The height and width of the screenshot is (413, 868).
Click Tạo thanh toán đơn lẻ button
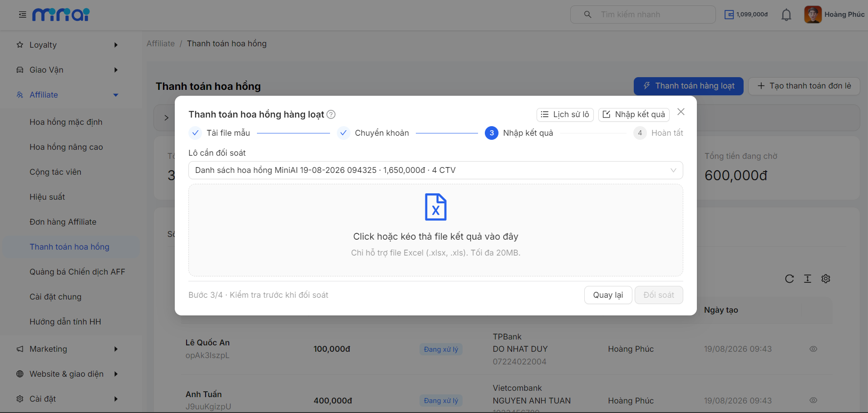804,86
